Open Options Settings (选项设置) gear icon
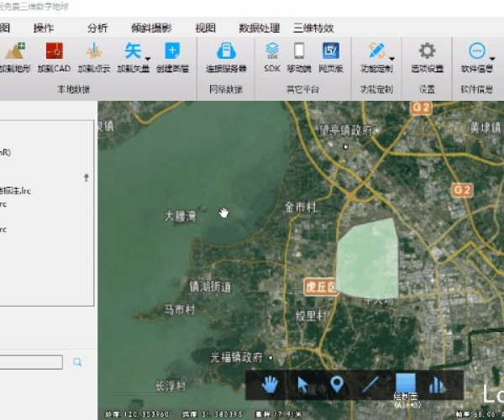Image resolution: width=504 pixels, height=420 pixels. (427, 51)
